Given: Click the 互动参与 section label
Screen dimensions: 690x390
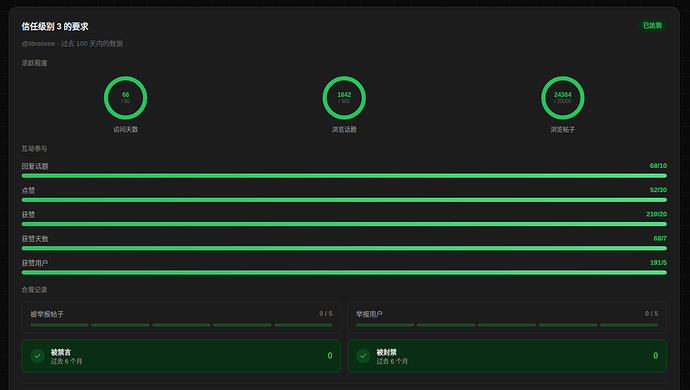Looking at the screenshot, I should 34,149.
